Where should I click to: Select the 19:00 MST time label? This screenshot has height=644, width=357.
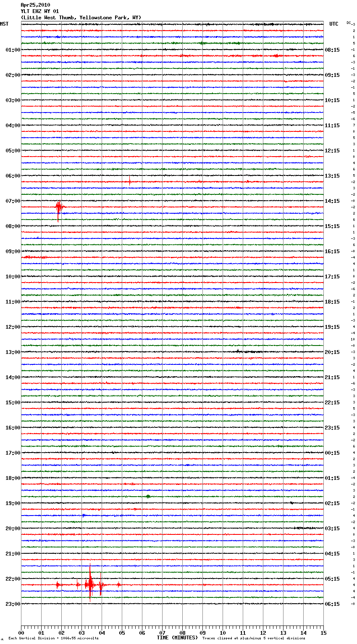[13, 503]
